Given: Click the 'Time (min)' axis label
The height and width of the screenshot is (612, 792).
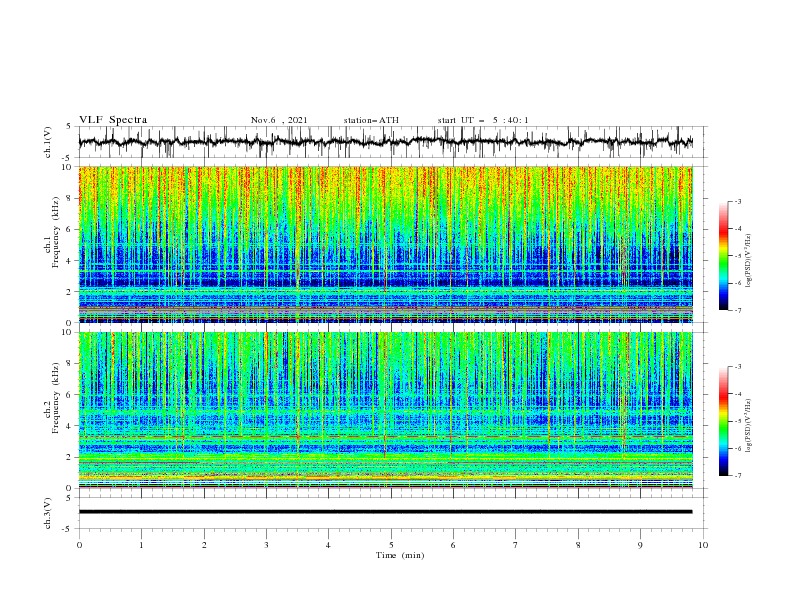Looking at the screenshot, I should coord(400,555).
